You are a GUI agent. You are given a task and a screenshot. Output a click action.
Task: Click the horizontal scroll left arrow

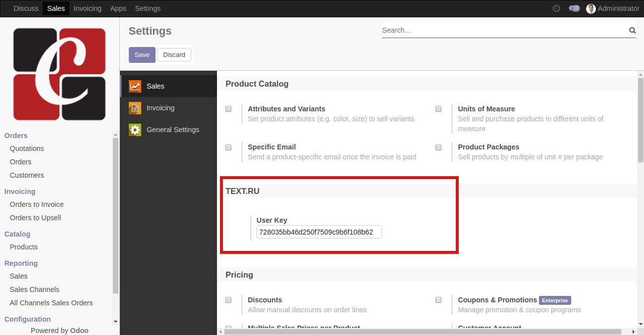tap(219, 332)
